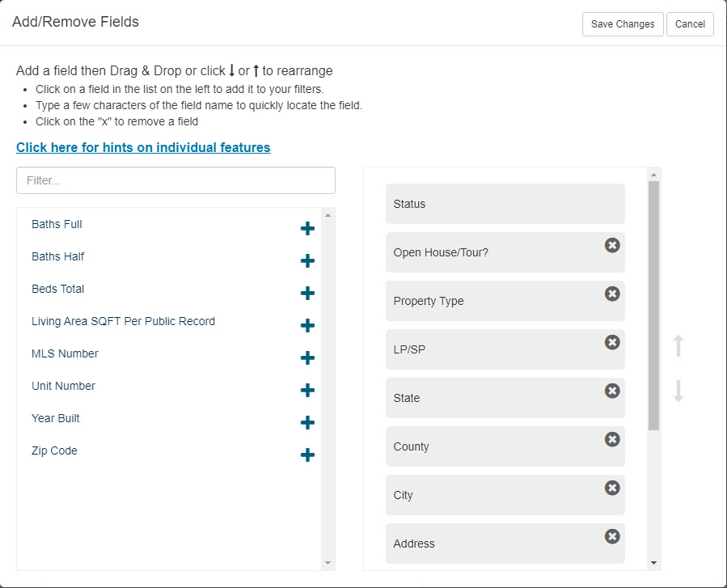
Task: Remove the County field with x icon
Action: pos(612,439)
